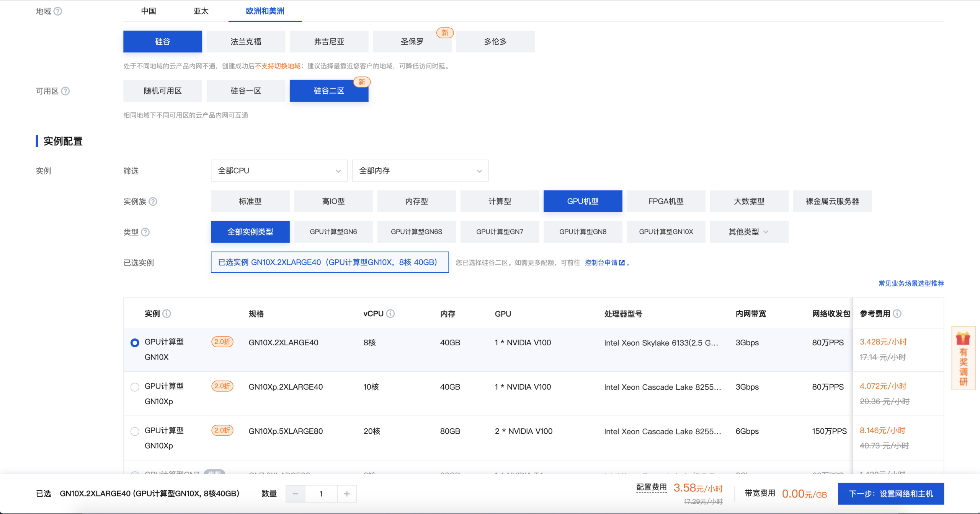Click the quantity input field
The image size is (980, 514).
click(321, 494)
